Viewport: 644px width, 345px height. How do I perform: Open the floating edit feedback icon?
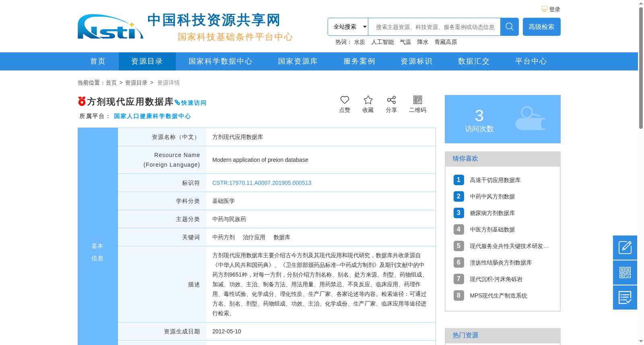625,248
